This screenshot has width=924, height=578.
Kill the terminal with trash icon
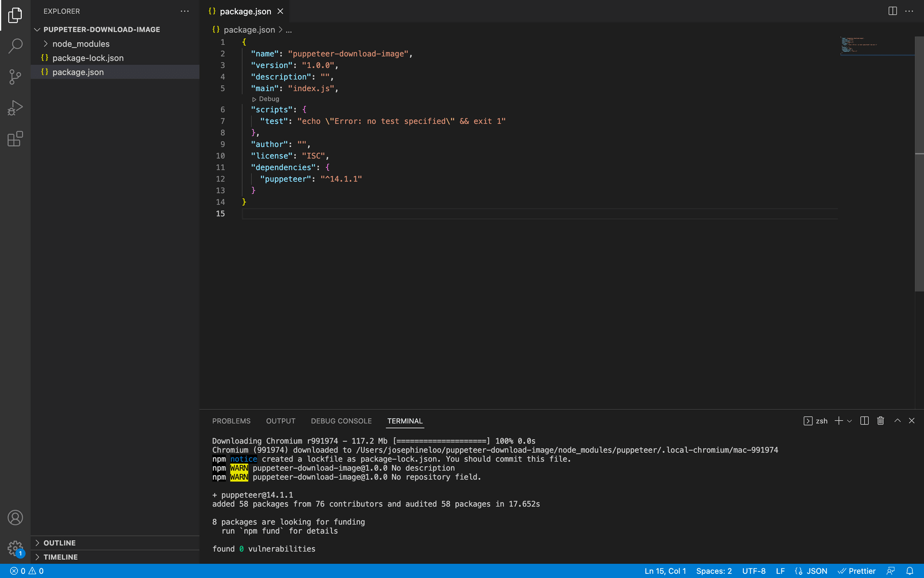881,421
